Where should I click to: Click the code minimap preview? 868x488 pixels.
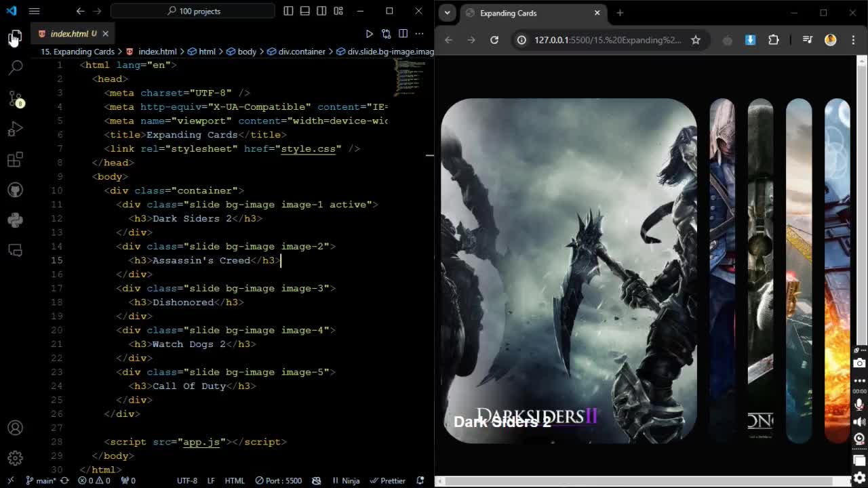410,77
